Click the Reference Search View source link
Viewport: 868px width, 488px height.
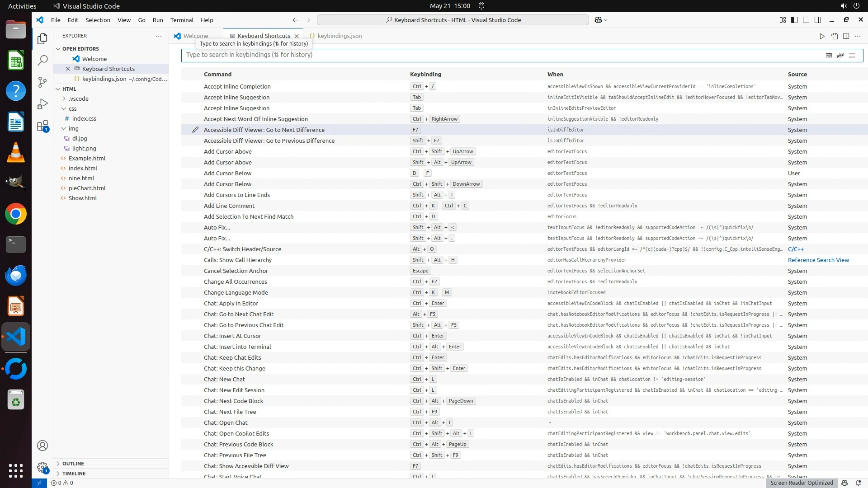818,260
